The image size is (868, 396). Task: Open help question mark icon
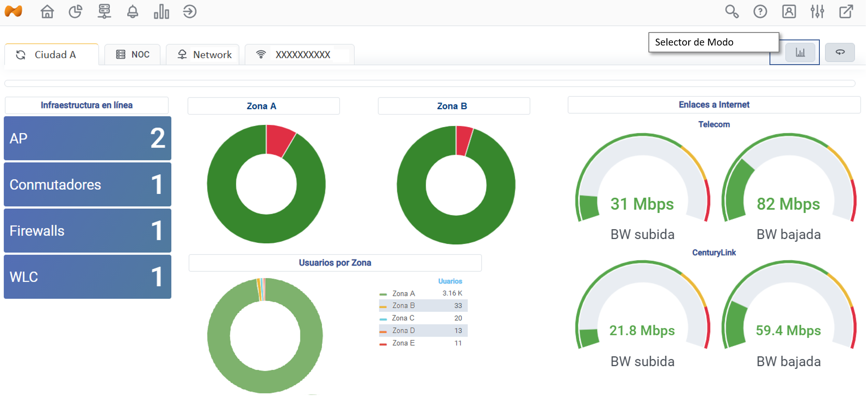click(760, 12)
